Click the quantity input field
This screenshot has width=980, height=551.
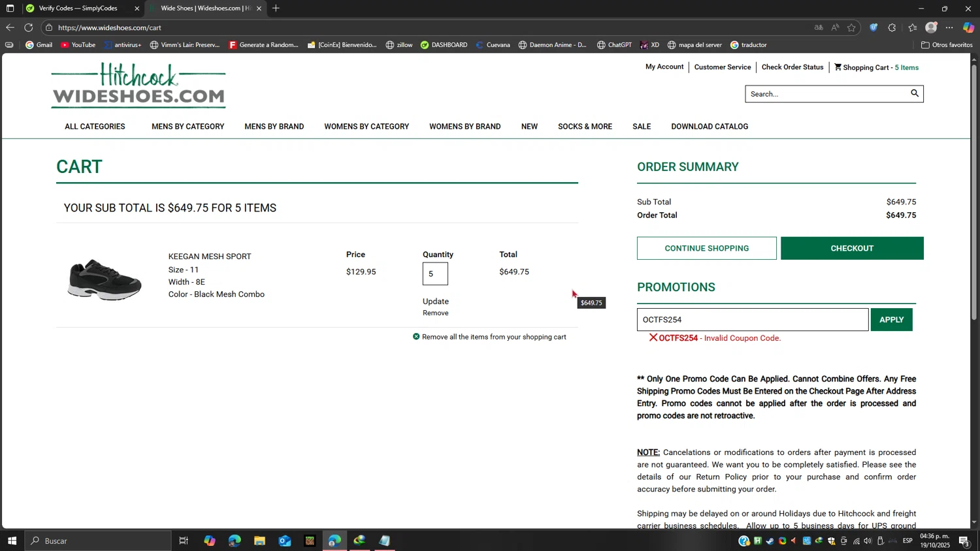pyautogui.click(x=435, y=274)
